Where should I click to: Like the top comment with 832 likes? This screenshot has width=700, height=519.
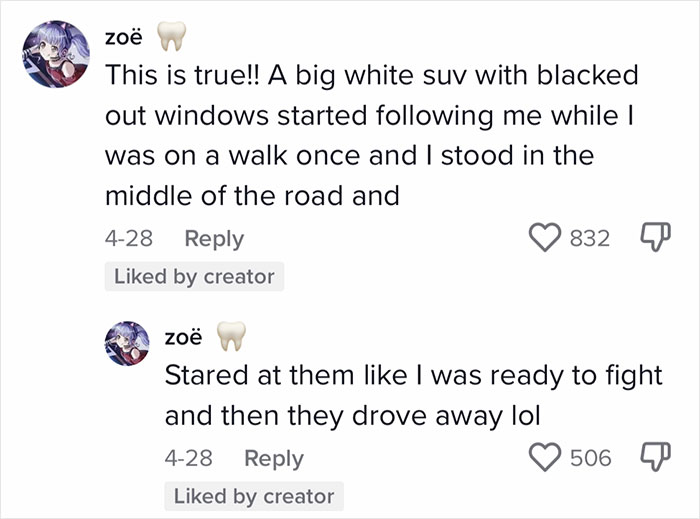point(542,238)
